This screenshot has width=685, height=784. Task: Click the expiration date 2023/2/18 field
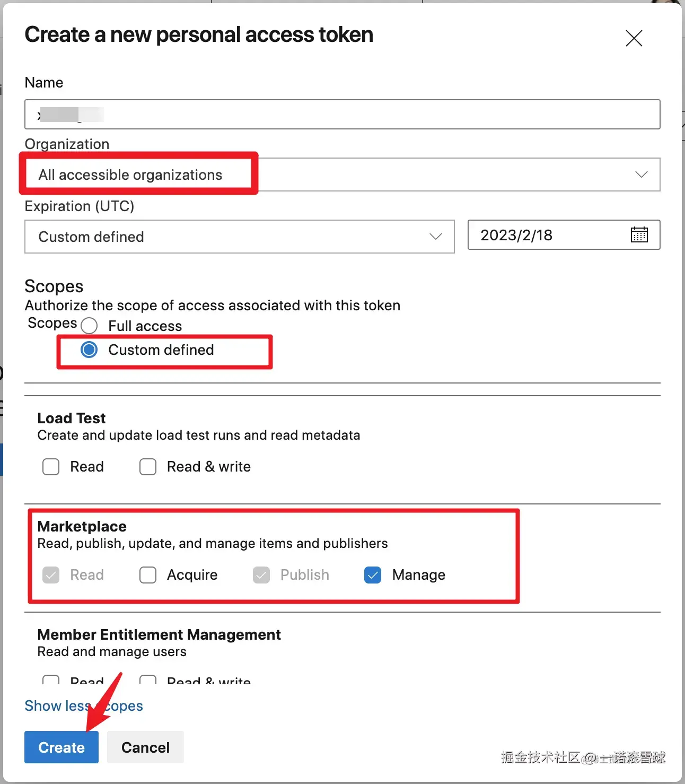point(546,235)
